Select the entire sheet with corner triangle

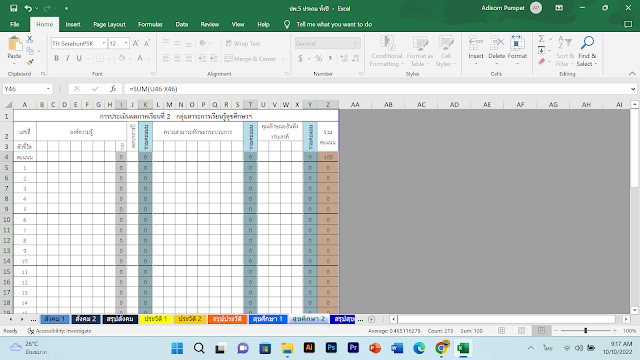coord(8,105)
